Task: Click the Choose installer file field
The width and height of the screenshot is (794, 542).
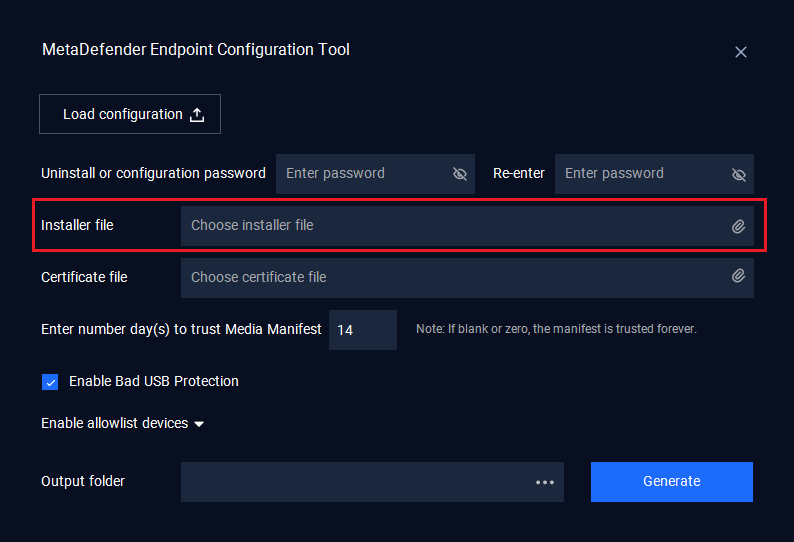Action: 467,226
